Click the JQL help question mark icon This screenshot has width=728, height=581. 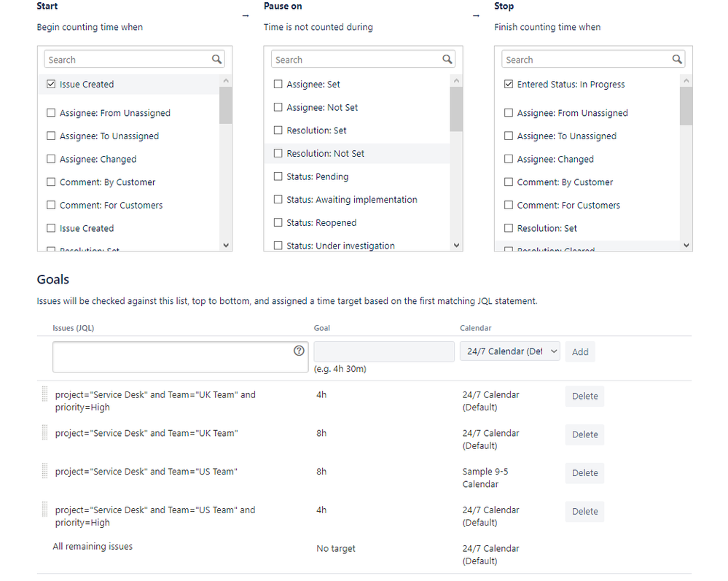tap(299, 351)
